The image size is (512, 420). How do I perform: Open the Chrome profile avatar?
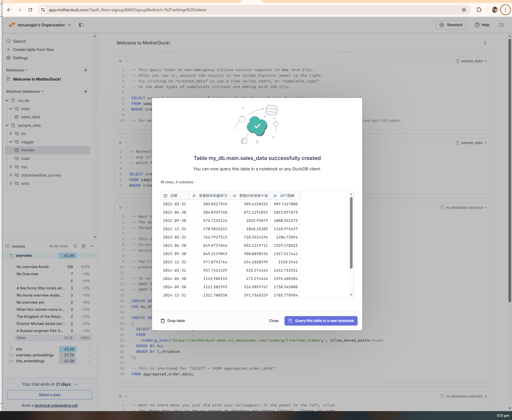[x=495, y=10]
